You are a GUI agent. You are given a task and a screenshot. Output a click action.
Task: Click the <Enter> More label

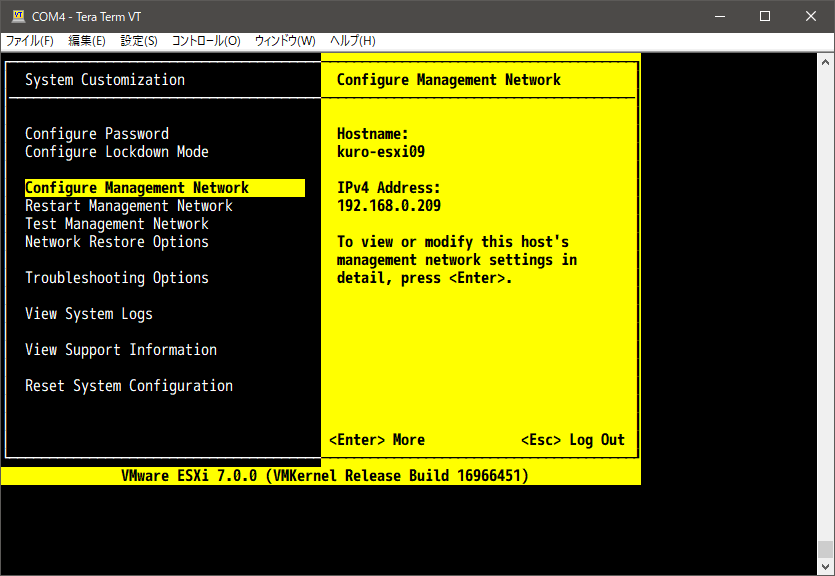click(377, 440)
